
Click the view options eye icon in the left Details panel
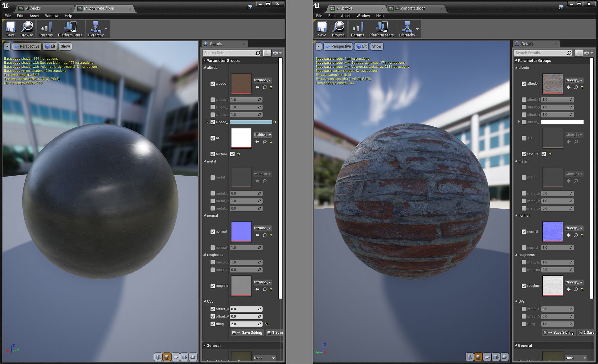(x=275, y=53)
